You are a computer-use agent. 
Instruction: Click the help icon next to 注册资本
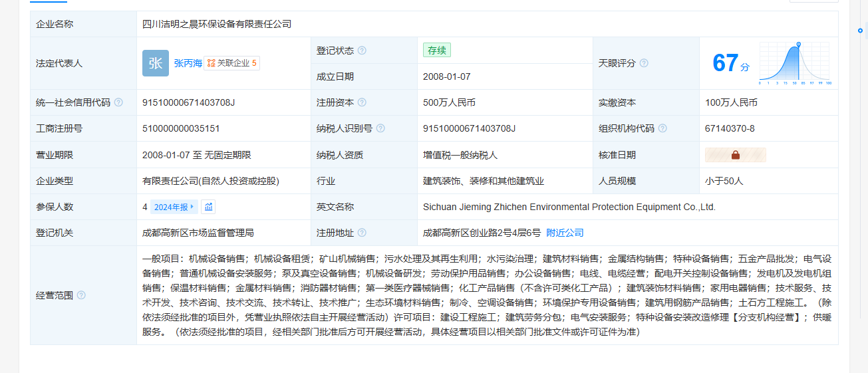click(362, 102)
